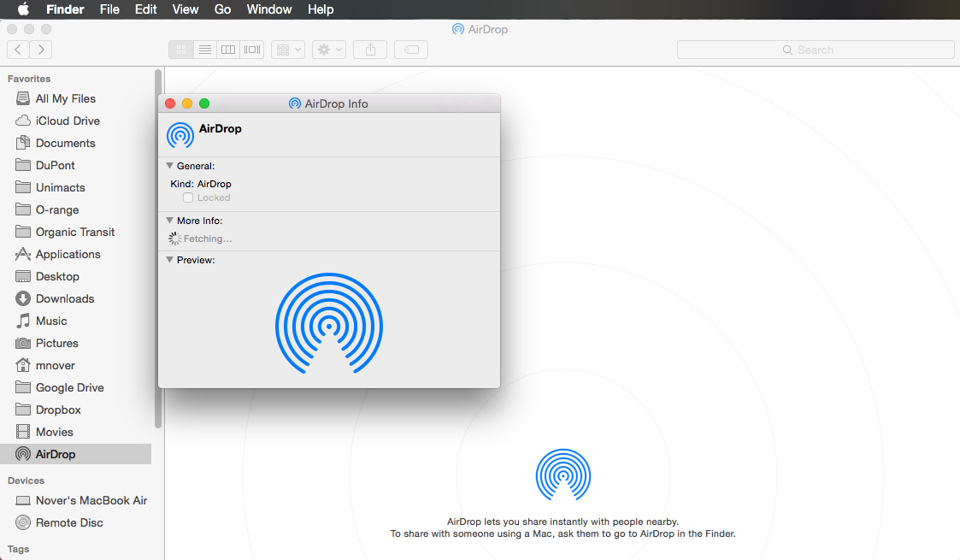960x560 pixels.
Task: Open Downloads in sidebar
Action: pyautogui.click(x=76, y=298)
